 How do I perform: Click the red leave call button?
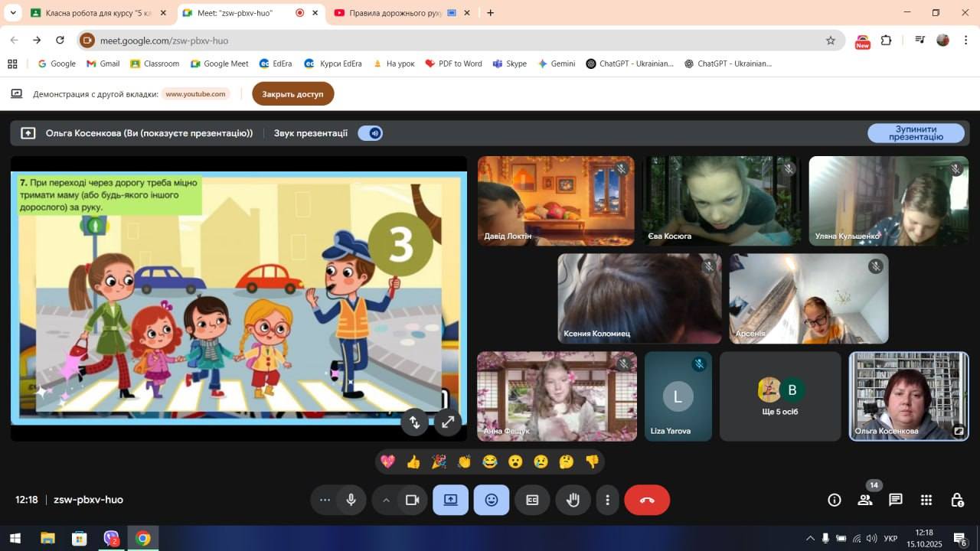pyautogui.click(x=647, y=500)
